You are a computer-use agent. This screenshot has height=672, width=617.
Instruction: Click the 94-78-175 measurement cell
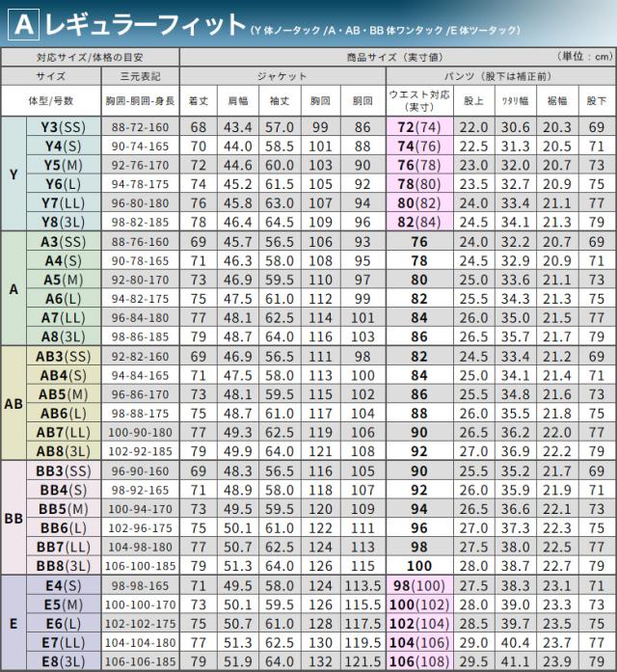pyautogui.click(x=140, y=184)
